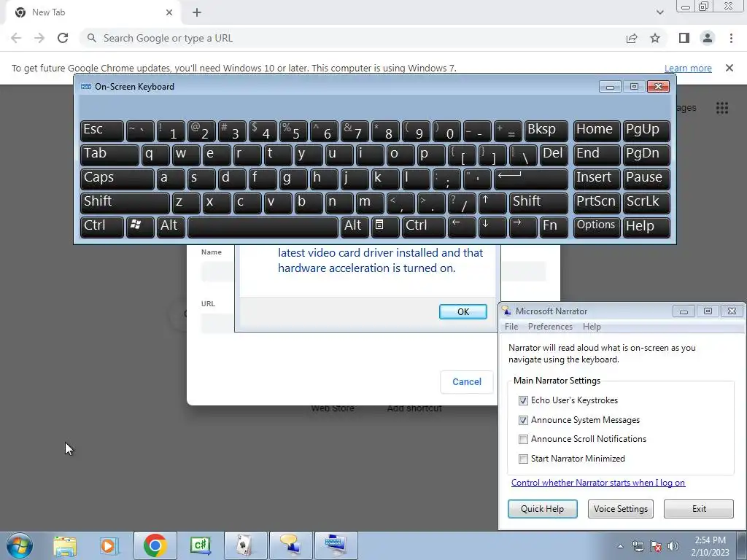
Task: Enable Announce Scroll Notifications checkbox
Action: coord(523,439)
